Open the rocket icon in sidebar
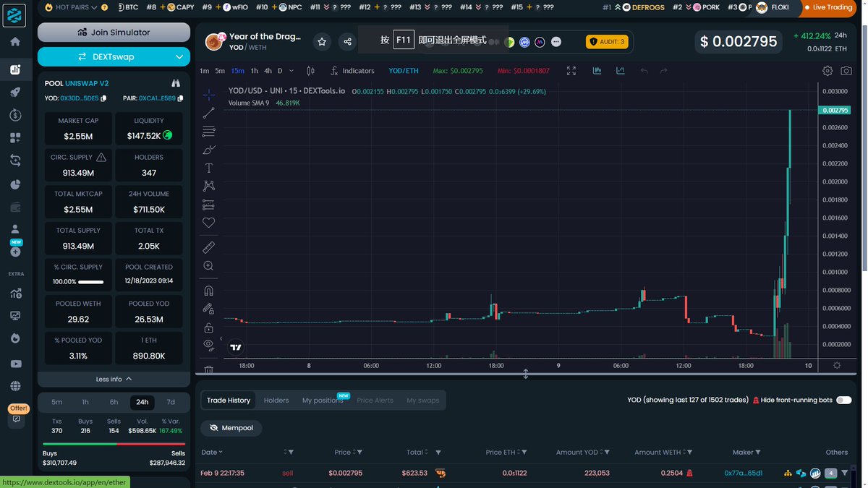Screen dimensions: 868x488 pos(15,93)
